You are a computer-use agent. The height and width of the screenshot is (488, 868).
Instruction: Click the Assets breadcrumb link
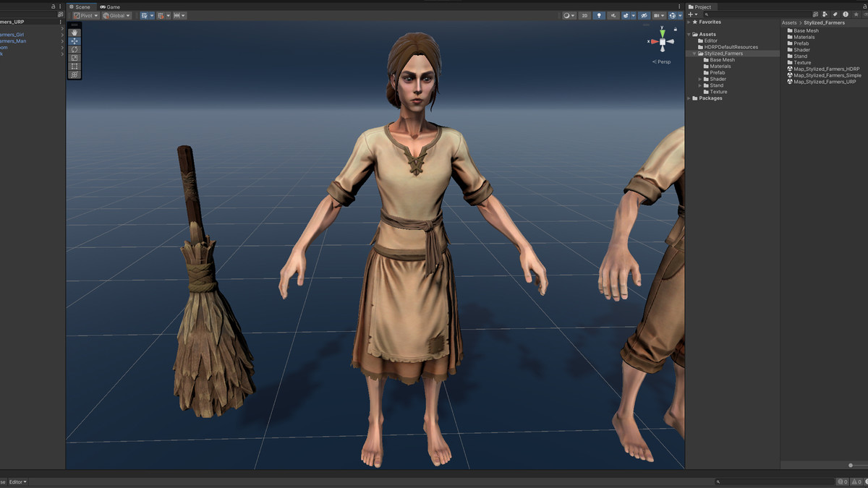(x=788, y=23)
